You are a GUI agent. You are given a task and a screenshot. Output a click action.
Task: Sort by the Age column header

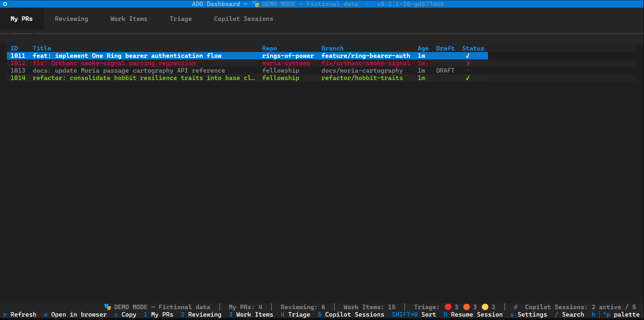coord(423,48)
